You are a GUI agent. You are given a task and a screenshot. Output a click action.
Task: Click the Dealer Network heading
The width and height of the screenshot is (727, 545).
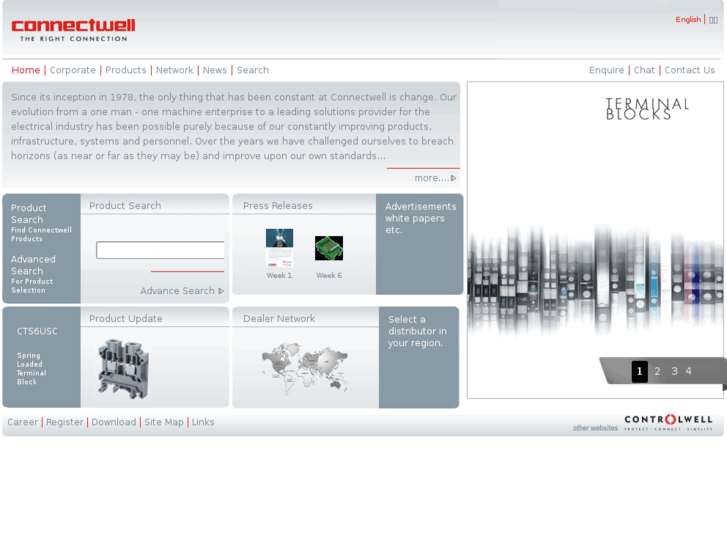(x=279, y=319)
